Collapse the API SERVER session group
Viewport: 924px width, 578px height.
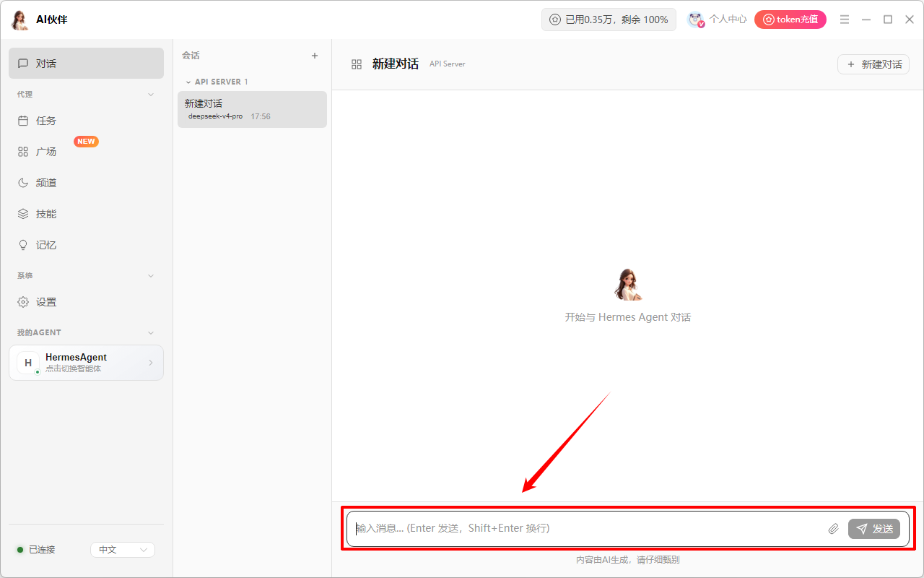(188, 82)
